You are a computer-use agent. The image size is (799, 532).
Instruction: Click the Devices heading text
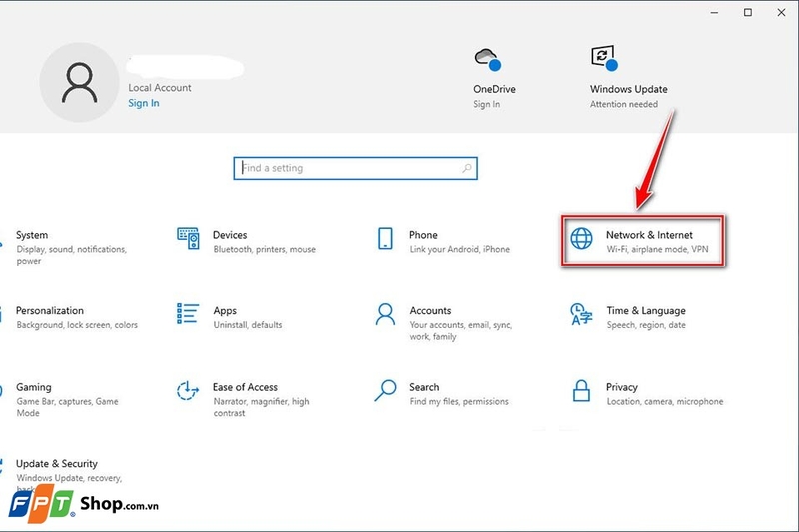click(230, 235)
